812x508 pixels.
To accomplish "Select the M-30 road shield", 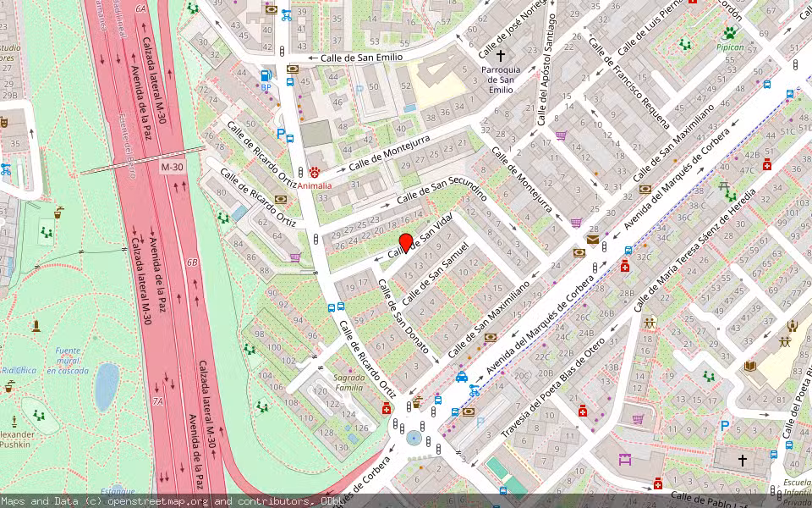I will 173,168.
